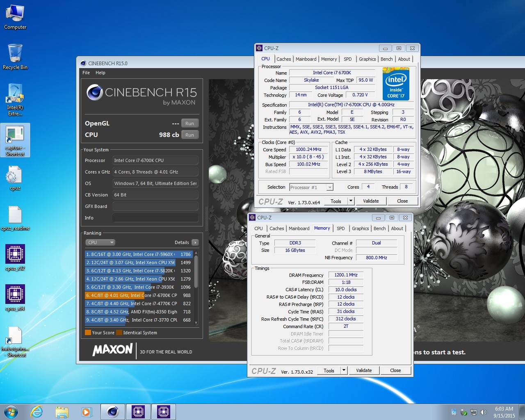Open Windows Explorer folder in taskbar
This screenshot has width=525, height=420.
62,412
